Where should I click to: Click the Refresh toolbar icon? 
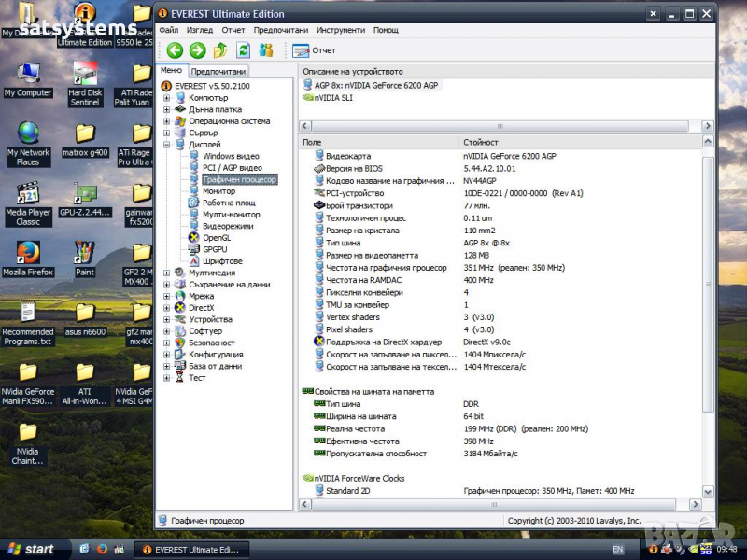click(x=243, y=50)
